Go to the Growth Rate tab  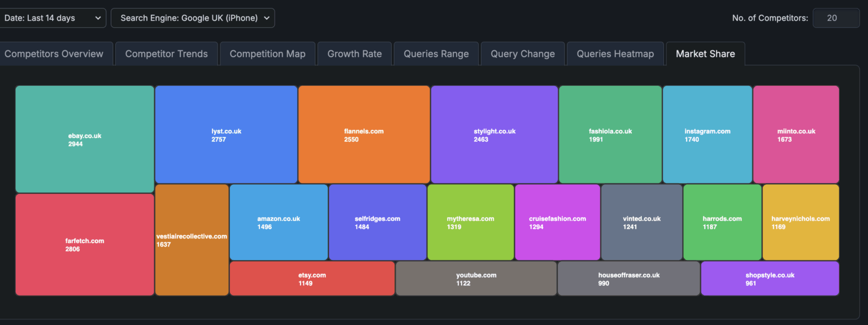point(354,54)
